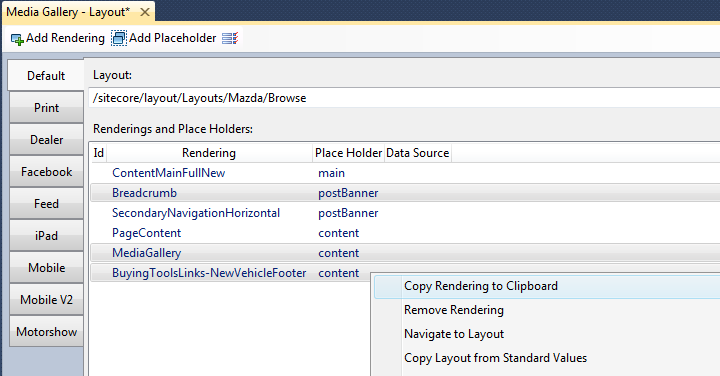720x376 pixels.
Task: Close the Media Gallery - Layout tab
Action: pyautogui.click(x=145, y=12)
